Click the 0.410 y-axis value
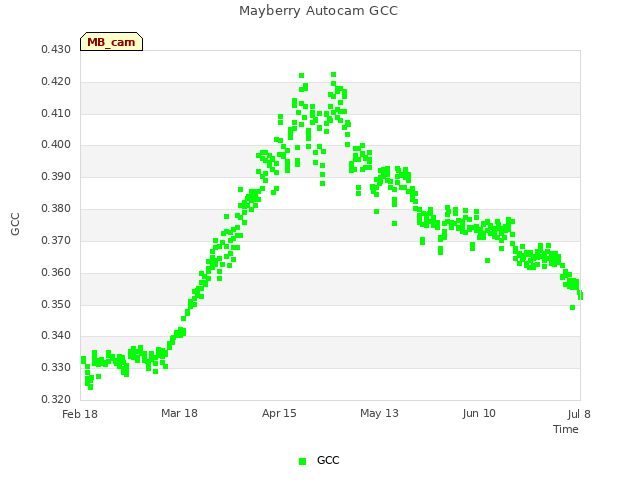Screen dimensions: 640x480 click(56, 113)
